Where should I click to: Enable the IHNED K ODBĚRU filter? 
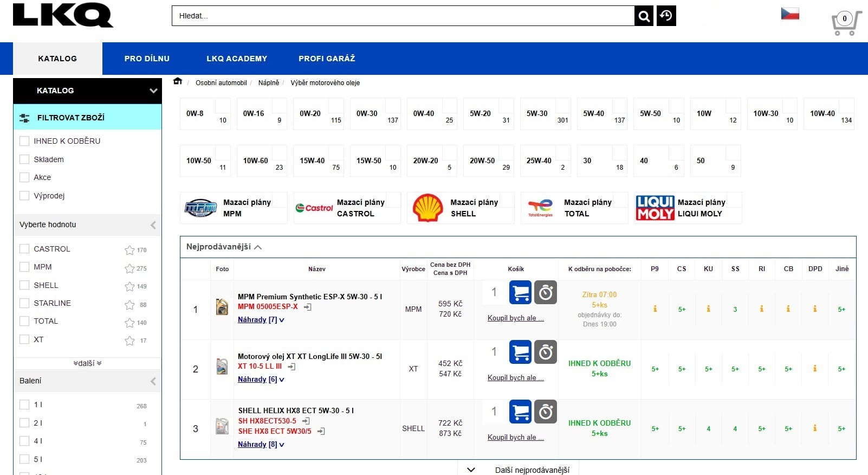(x=24, y=141)
